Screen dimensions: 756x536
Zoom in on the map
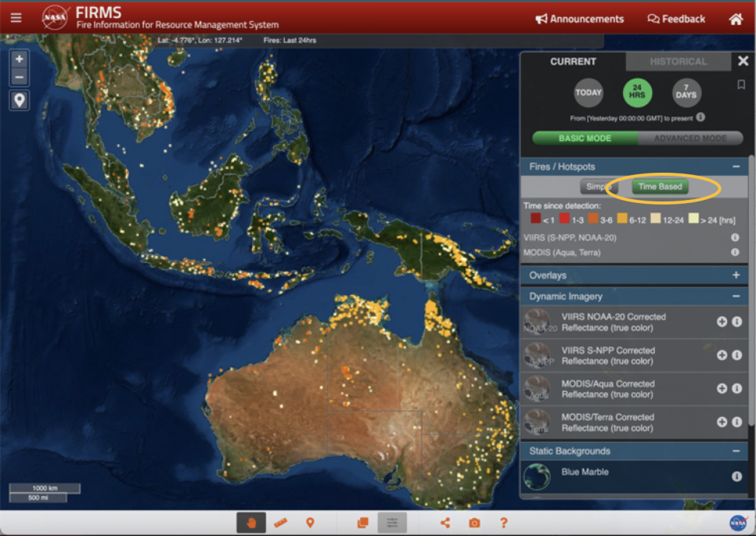(19, 59)
